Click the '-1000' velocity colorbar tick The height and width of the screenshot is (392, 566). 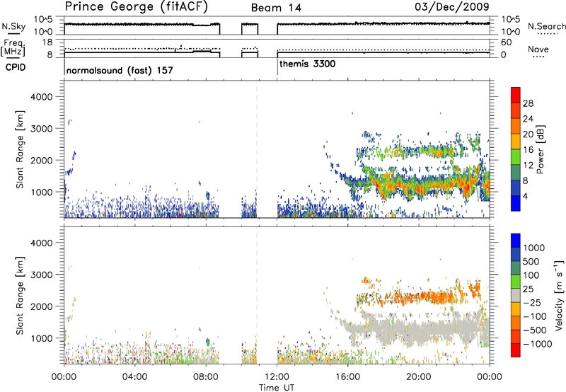537,344
